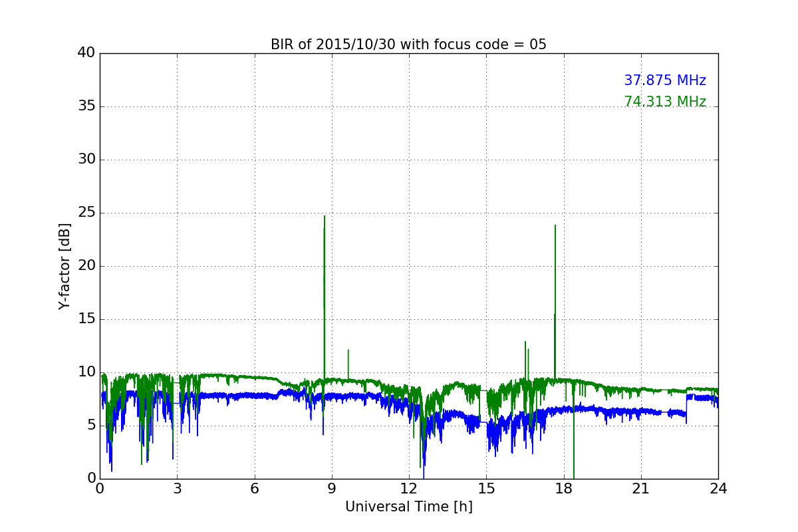The height and width of the screenshot is (532, 798).
Task: Click the x-axis tick label 12
Action: coord(409,488)
